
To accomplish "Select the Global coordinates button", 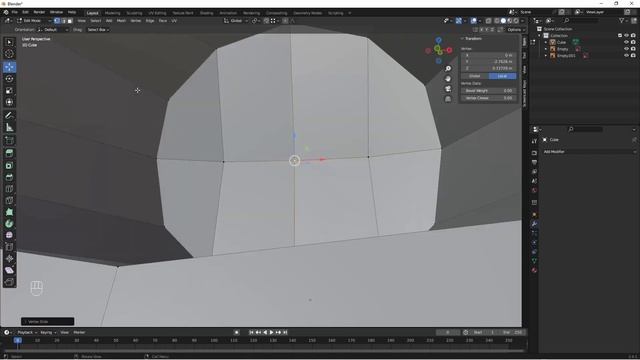I will pos(475,76).
